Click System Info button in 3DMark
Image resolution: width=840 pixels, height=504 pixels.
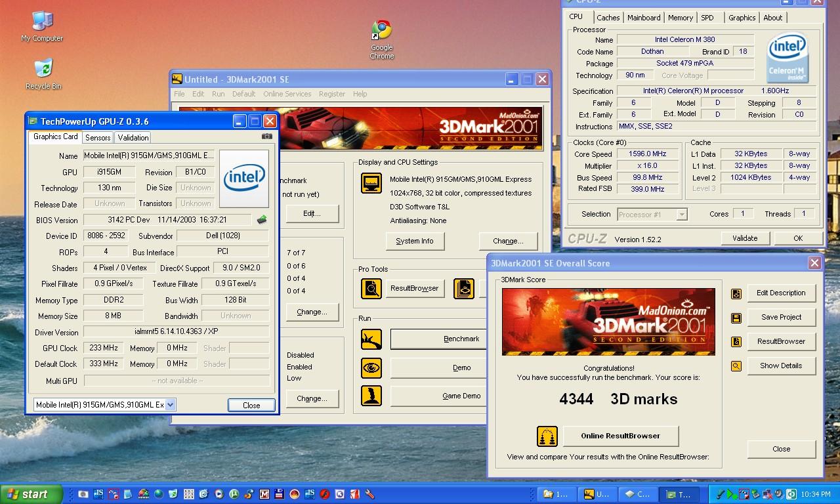[x=415, y=241]
